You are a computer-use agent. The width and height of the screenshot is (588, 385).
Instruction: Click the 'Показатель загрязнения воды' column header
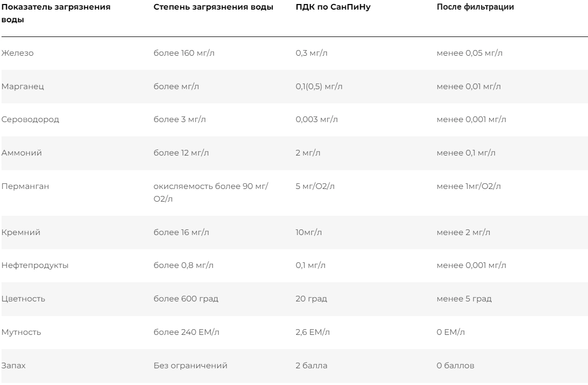pyautogui.click(x=56, y=14)
